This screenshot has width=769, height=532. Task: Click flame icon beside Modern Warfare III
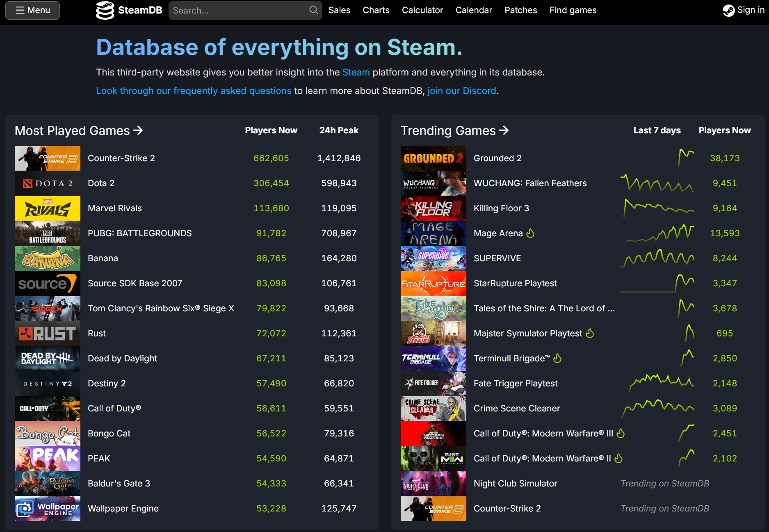coord(621,433)
